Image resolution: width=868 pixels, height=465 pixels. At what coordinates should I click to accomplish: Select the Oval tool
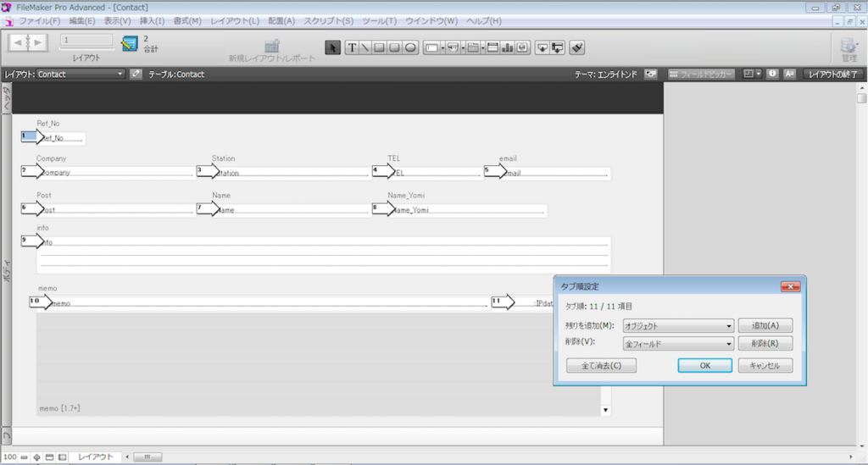410,47
